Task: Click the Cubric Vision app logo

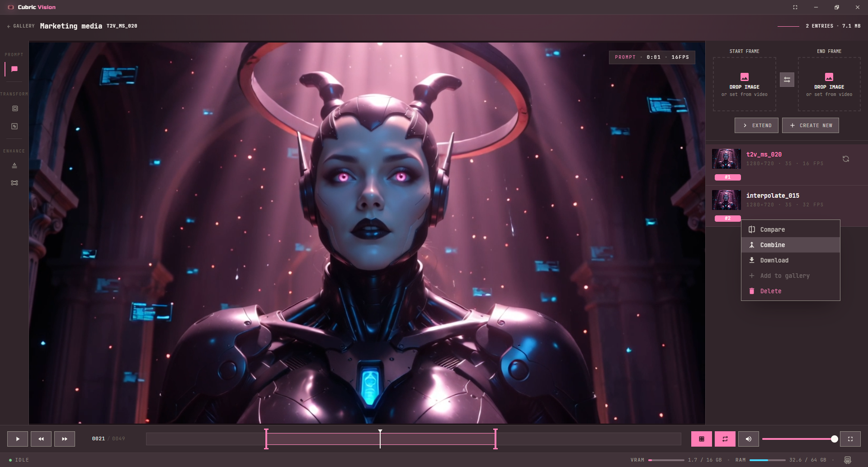Action: (11, 7)
